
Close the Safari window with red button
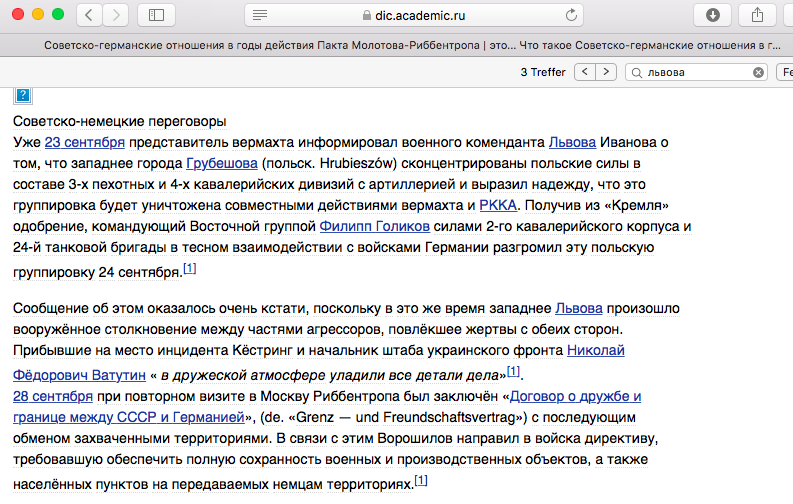pyautogui.click(x=18, y=14)
